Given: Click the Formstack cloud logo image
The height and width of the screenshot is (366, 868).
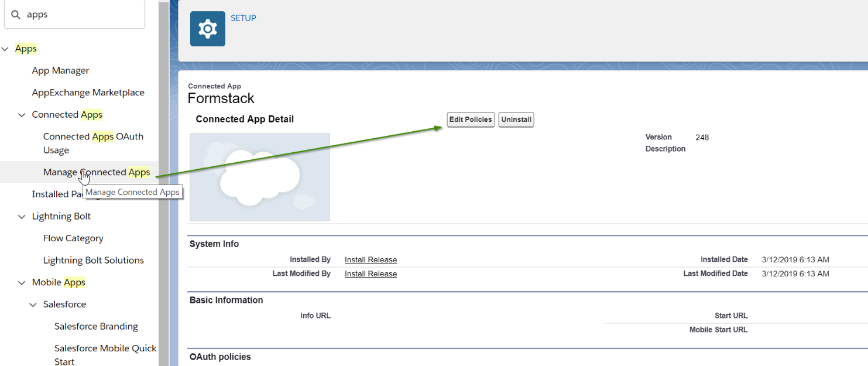Looking at the screenshot, I should [260, 177].
